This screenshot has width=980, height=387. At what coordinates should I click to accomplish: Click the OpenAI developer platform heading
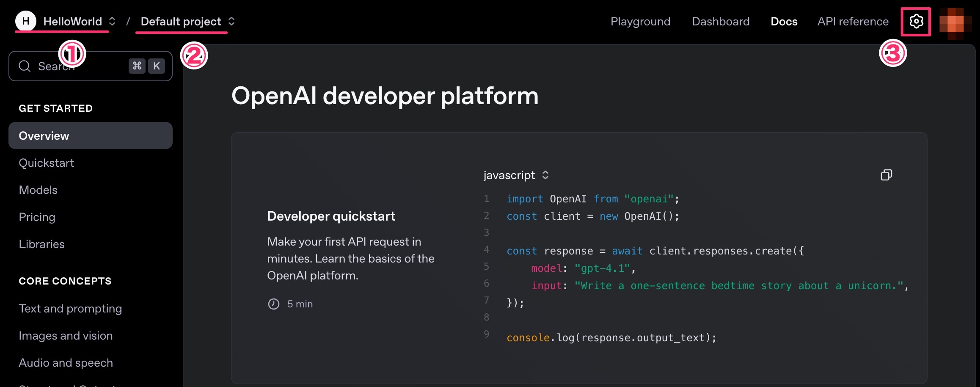(x=385, y=96)
